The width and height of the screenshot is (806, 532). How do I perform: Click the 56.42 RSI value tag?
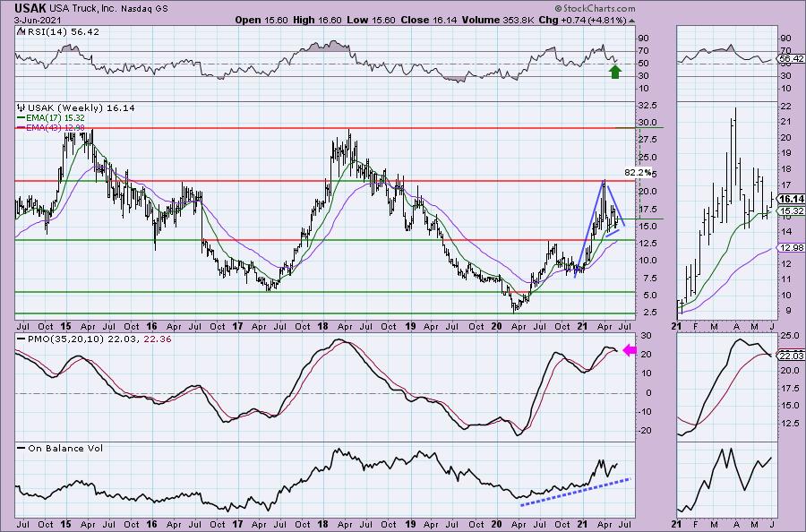pos(792,58)
